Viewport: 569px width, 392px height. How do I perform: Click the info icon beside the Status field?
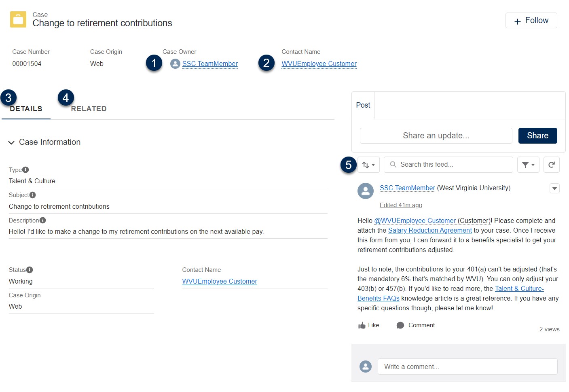click(x=30, y=269)
